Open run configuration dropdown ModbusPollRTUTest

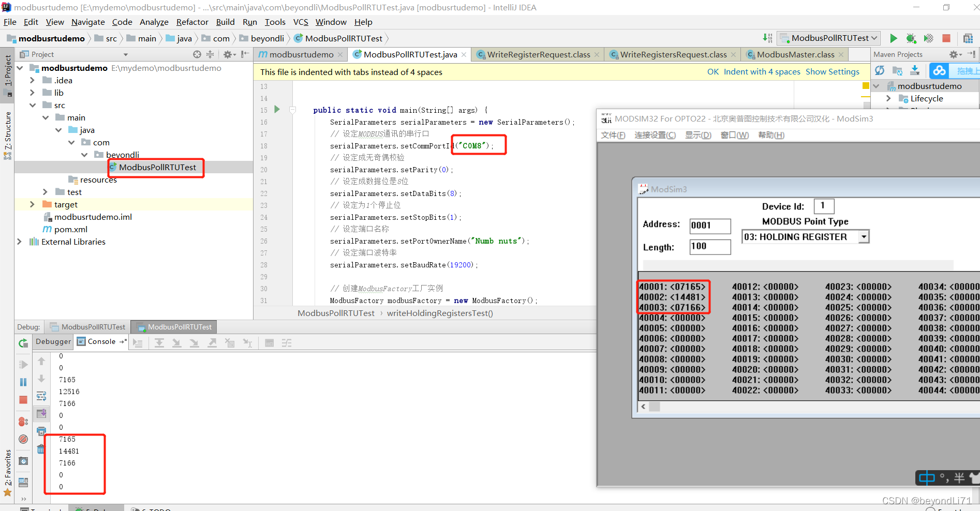click(829, 38)
